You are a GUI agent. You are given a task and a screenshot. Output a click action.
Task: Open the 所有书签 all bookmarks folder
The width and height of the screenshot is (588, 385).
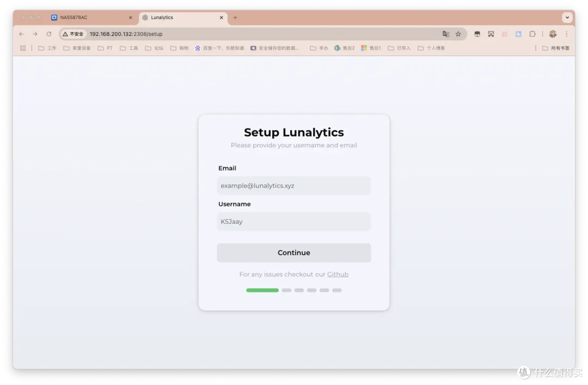pos(556,48)
